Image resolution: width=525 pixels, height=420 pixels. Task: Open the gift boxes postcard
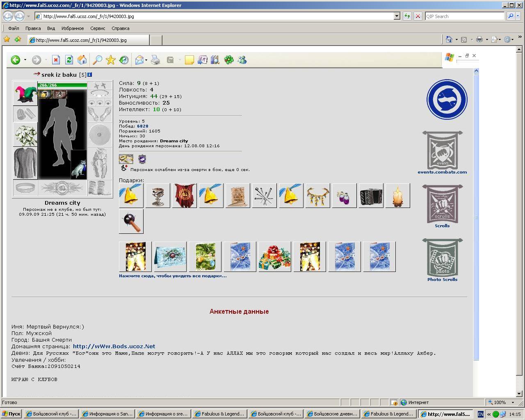tap(275, 257)
